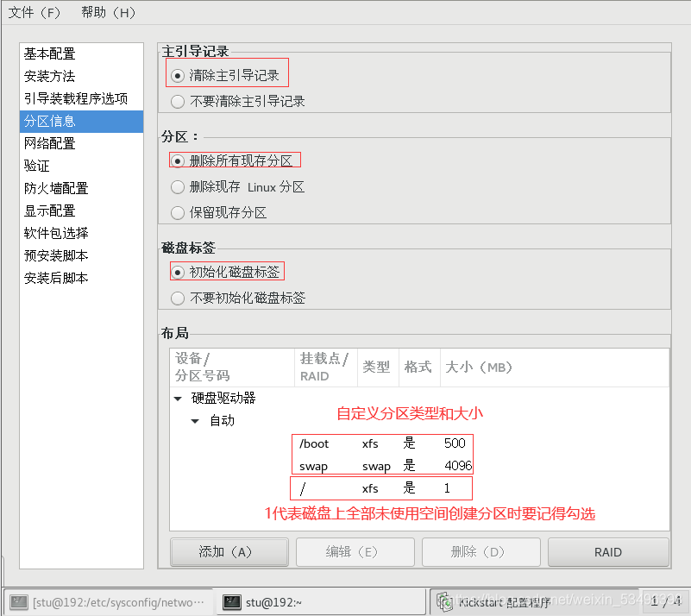The image size is (691, 616).
Task: Click the size value 4096
Action: coord(458,466)
